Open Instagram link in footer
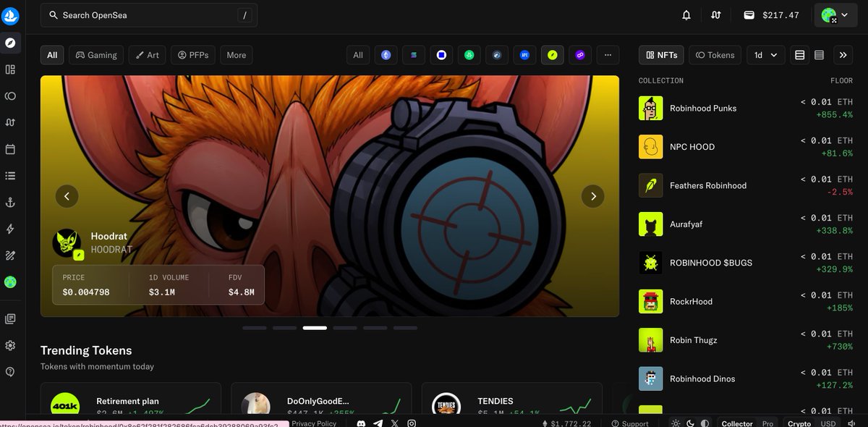 pos(412,423)
